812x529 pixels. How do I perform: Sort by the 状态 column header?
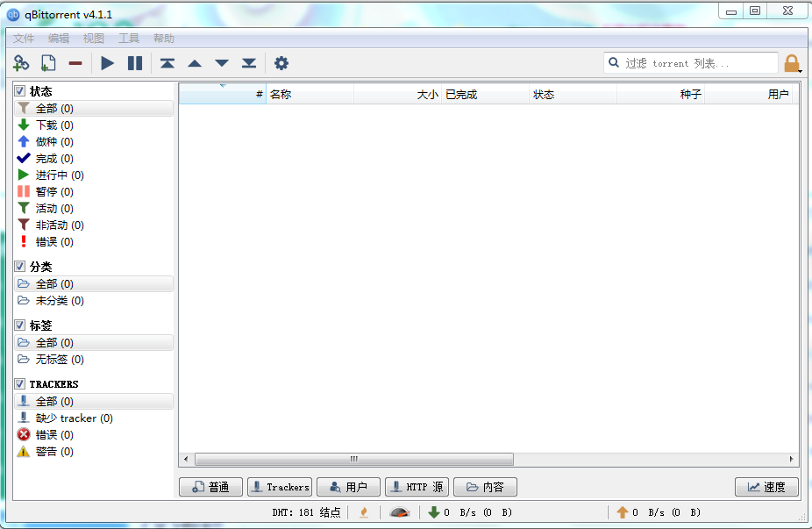coord(573,94)
